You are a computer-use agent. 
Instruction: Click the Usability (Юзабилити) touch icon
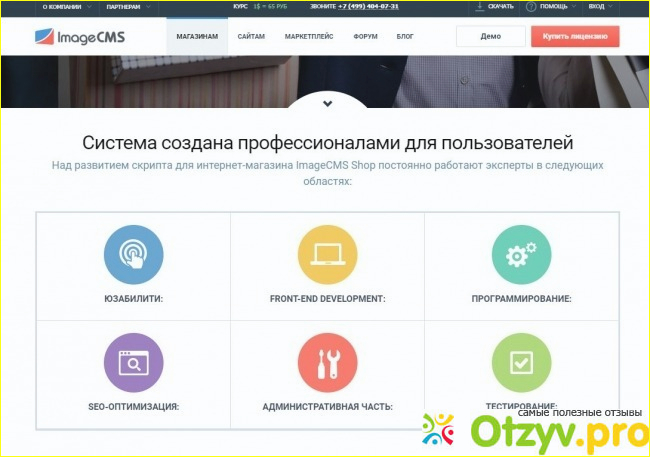tap(132, 255)
